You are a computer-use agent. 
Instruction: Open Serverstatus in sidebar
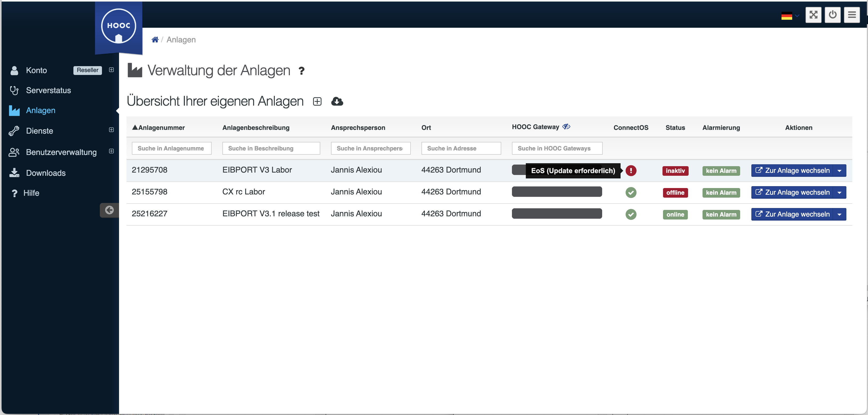click(48, 90)
